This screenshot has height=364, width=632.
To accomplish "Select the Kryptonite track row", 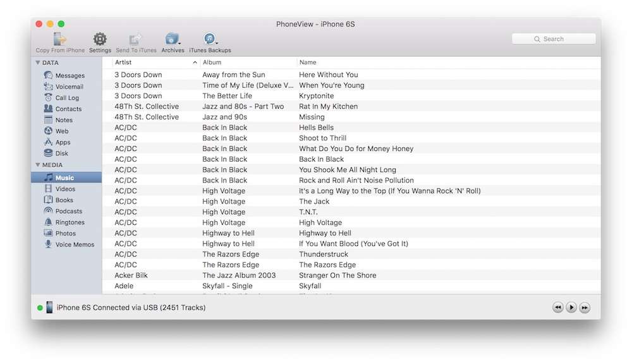I will 351,95.
